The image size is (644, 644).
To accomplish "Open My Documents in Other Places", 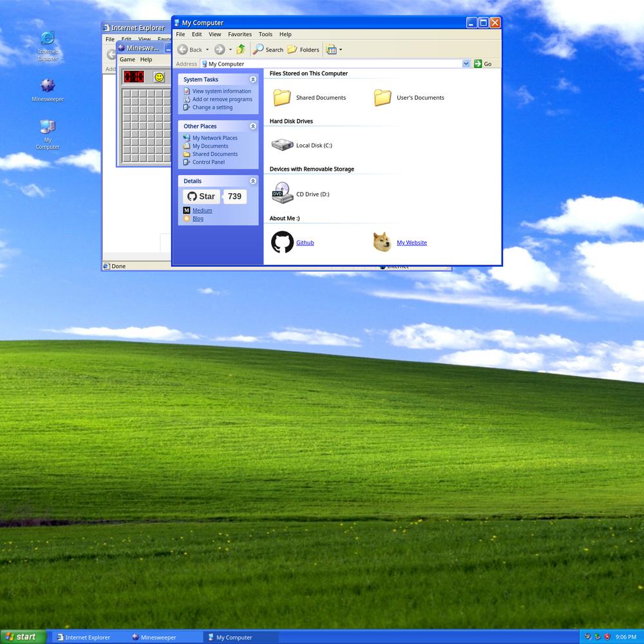I will click(211, 146).
